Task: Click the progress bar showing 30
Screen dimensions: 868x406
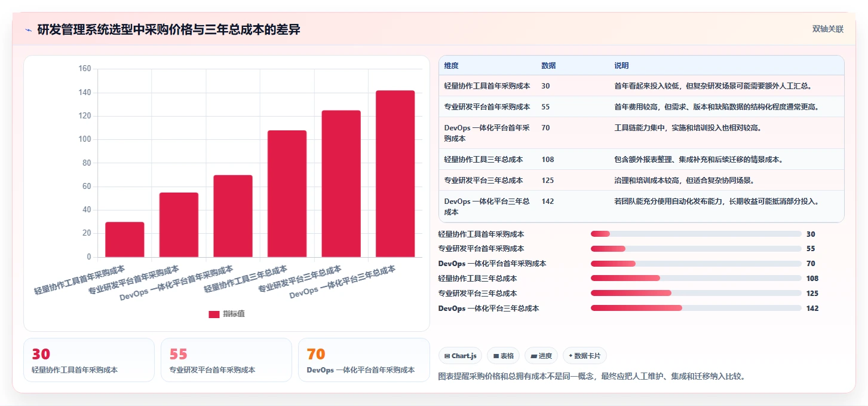Action: 696,234
